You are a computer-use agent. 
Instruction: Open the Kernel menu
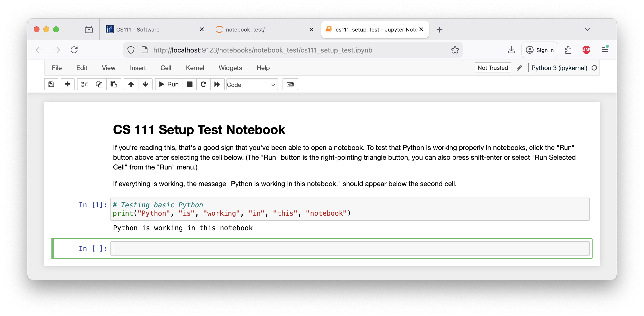coord(195,68)
